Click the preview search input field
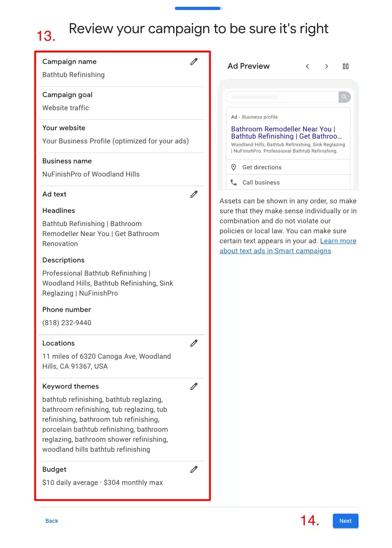The height and width of the screenshot is (548, 392). 282,97
